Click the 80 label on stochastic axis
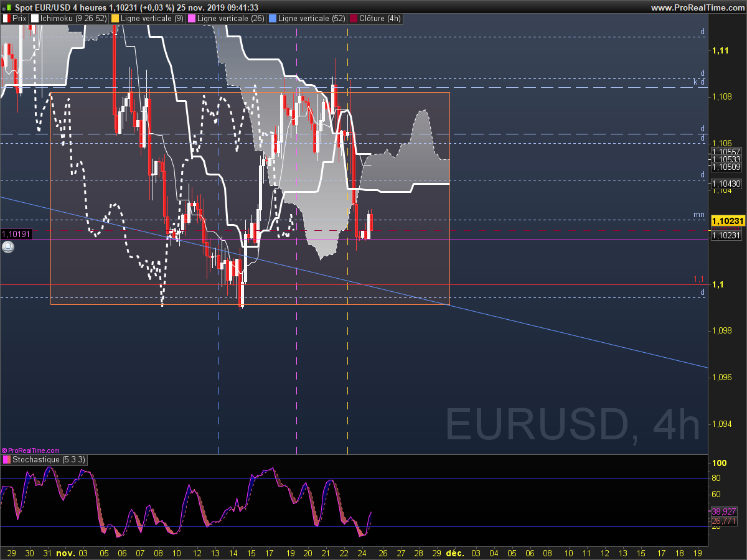Viewport: 747px width, 560px height. click(x=716, y=478)
